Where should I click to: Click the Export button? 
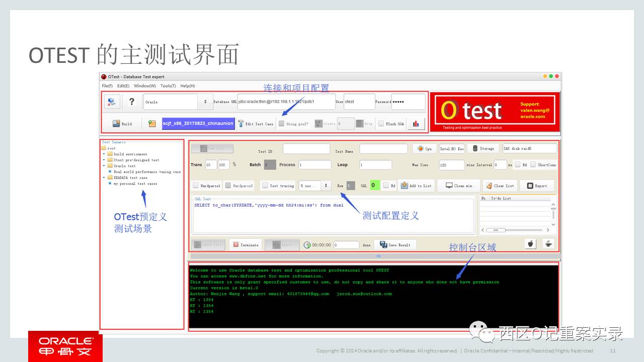[x=537, y=186]
